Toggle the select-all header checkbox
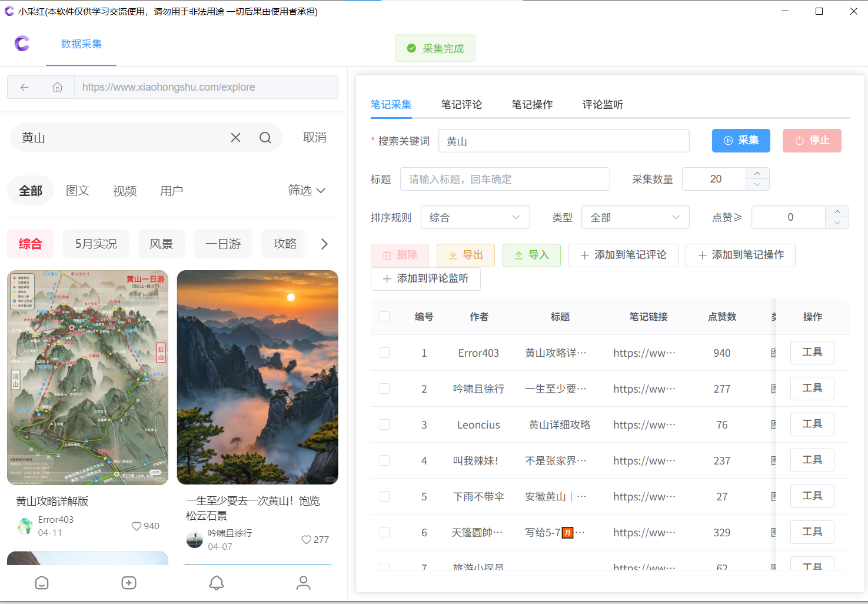Screen dimensions: 868x604 [x=385, y=317]
